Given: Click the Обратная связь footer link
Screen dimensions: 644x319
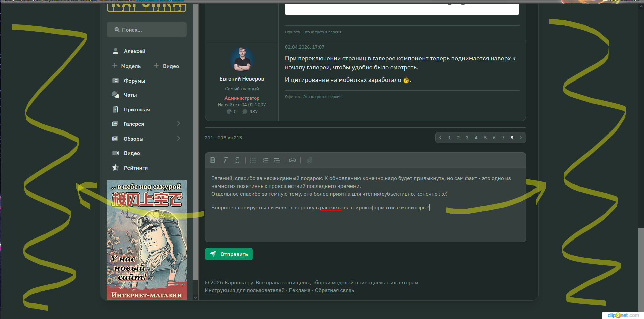Looking at the screenshot, I should (334, 290).
